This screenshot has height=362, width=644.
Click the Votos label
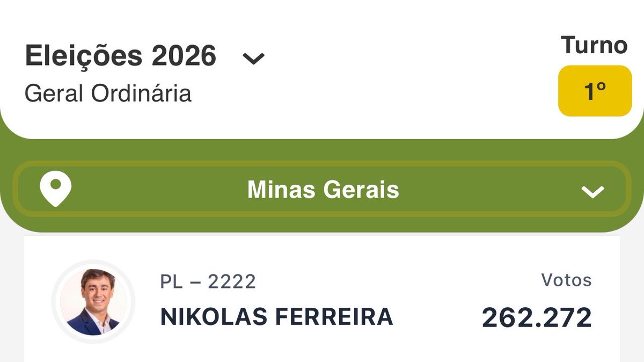566,280
